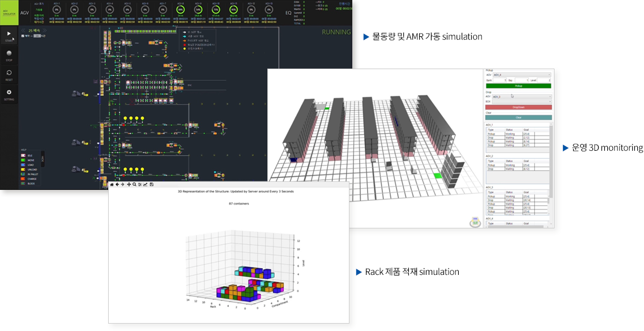Click the '87 containers' plot label
The width and height of the screenshot is (644, 331).
click(x=238, y=203)
